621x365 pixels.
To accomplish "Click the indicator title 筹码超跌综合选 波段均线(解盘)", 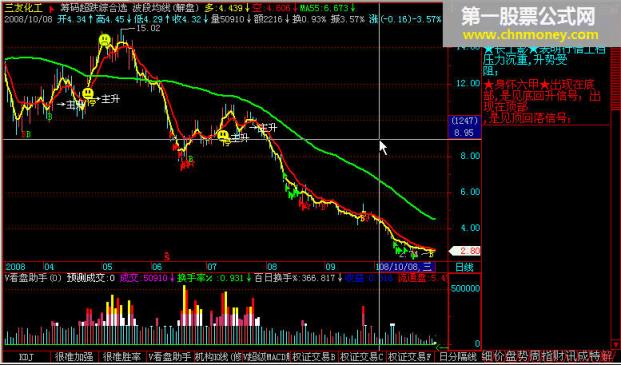I will (x=131, y=8).
